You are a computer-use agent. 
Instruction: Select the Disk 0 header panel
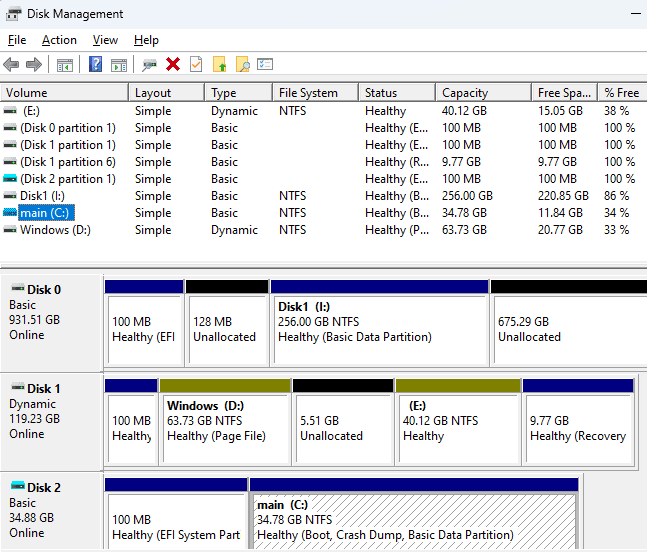[52, 323]
